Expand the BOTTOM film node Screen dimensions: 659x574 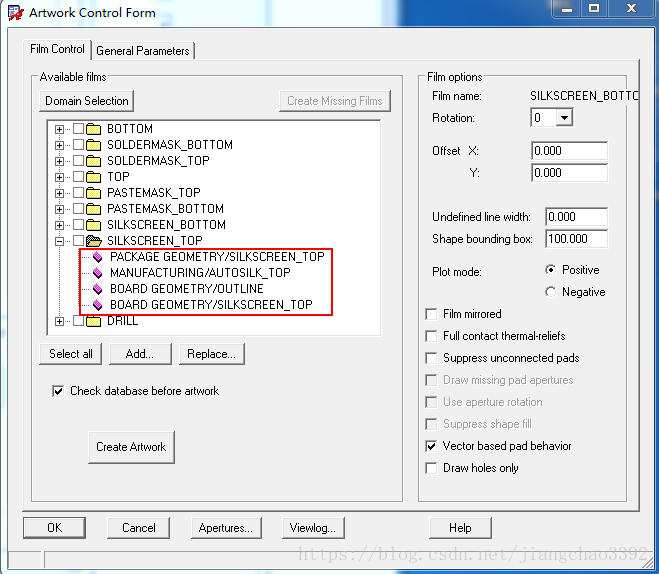[x=59, y=129]
